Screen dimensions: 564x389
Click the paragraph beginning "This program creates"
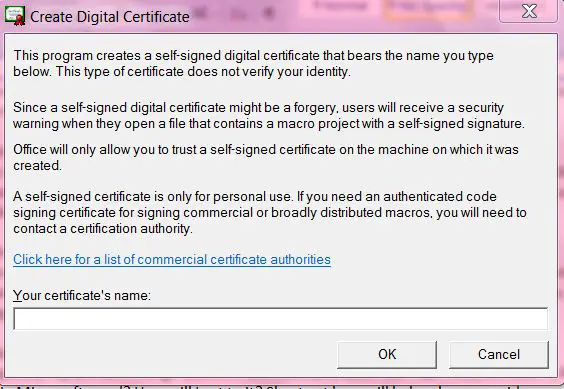tap(254, 64)
